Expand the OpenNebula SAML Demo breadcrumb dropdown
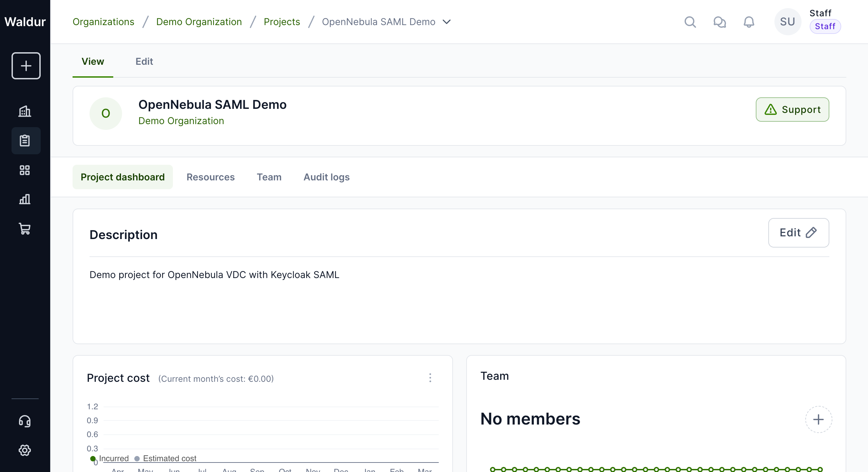This screenshot has width=868, height=472. pos(447,22)
